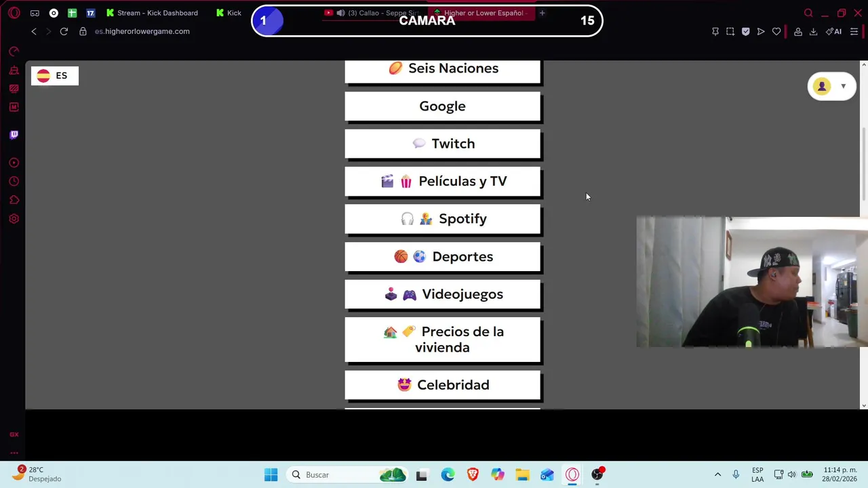Choose the Twitch category
The width and height of the screenshot is (868, 488).
tap(443, 144)
